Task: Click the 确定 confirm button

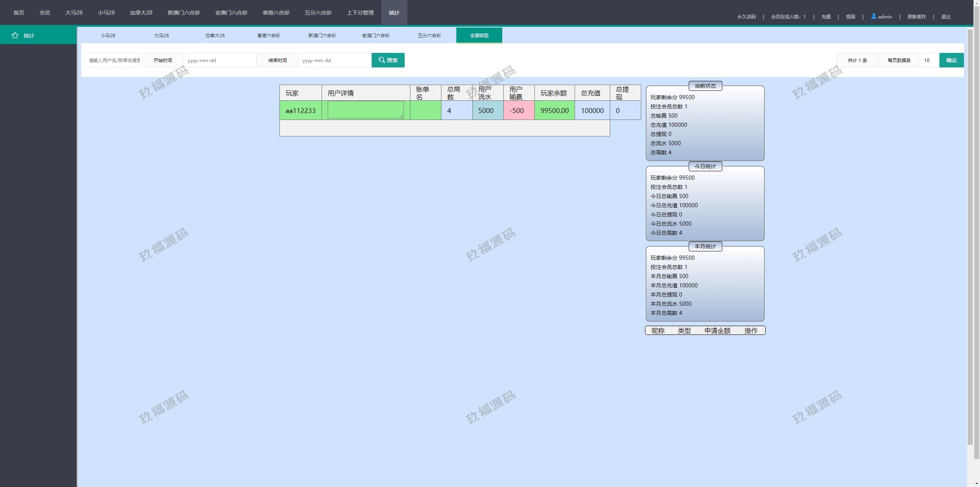Action: tap(951, 60)
